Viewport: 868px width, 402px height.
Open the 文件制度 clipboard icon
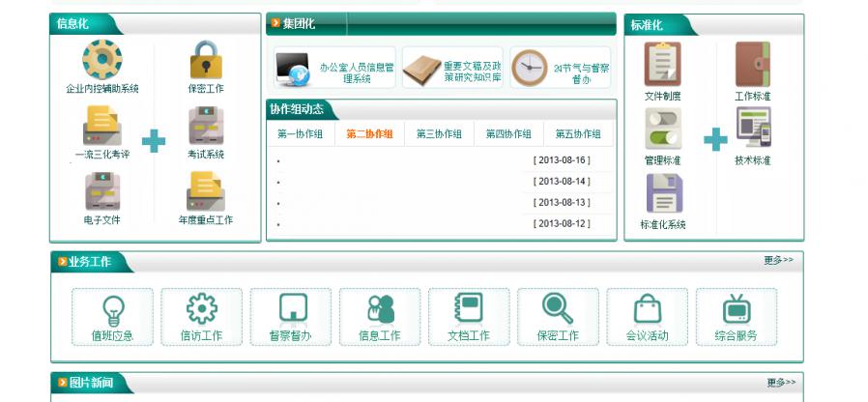pyautogui.click(x=662, y=65)
